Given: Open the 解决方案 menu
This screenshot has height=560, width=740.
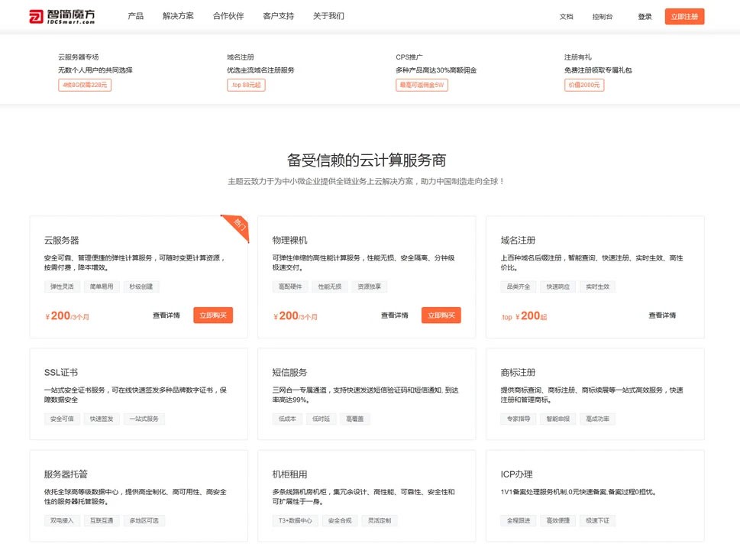Looking at the screenshot, I should [178, 16].
